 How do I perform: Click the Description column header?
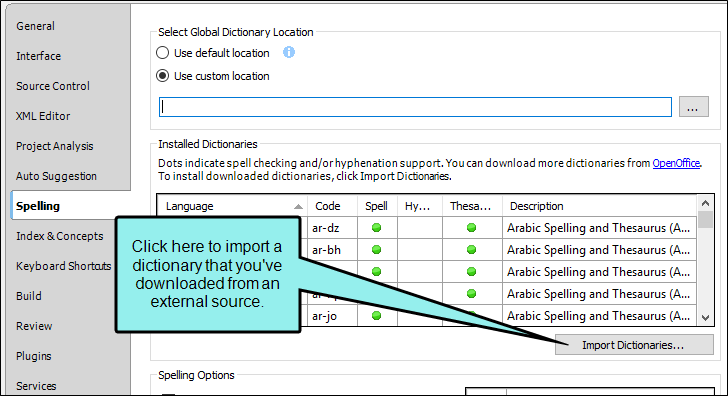(599, 206)
